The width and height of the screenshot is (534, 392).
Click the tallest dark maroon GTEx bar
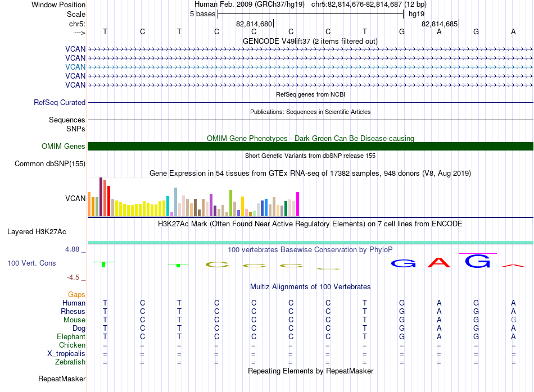[x=101, y=197]
